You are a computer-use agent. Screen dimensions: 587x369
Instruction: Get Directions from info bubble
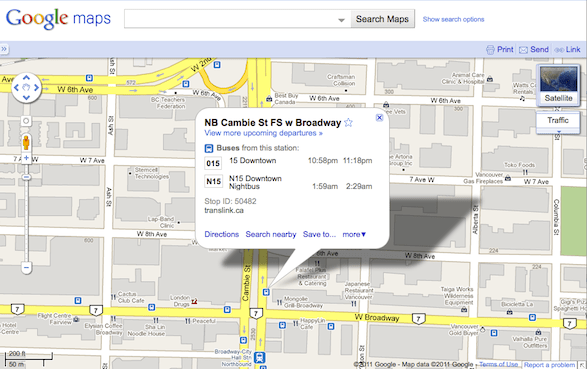(x=222, y=234)
